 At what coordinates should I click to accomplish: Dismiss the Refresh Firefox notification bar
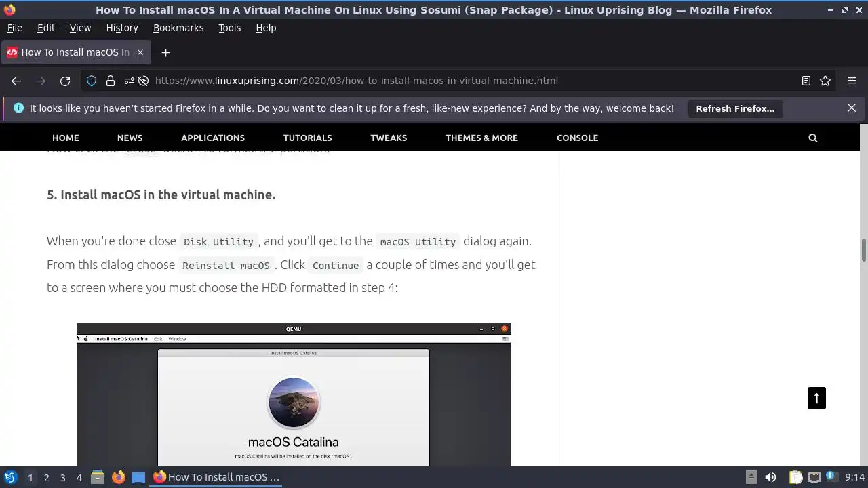pos(852,108)
